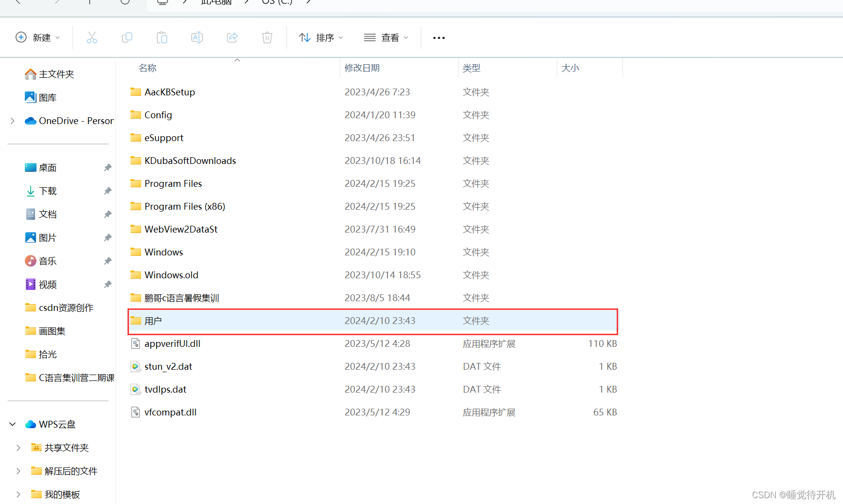The image size is (843, 504).
Task: Expand the OneDrive tree node
Action: (x=13, y=121)
